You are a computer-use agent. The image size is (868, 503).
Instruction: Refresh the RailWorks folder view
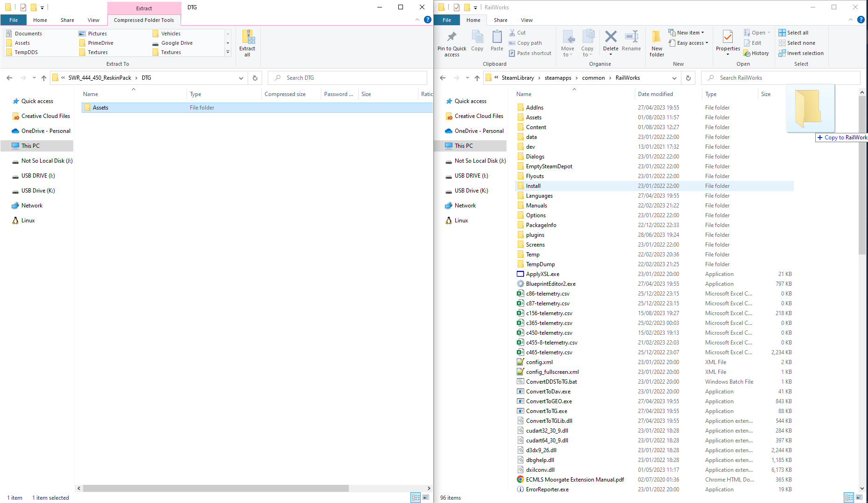point(688,78)
